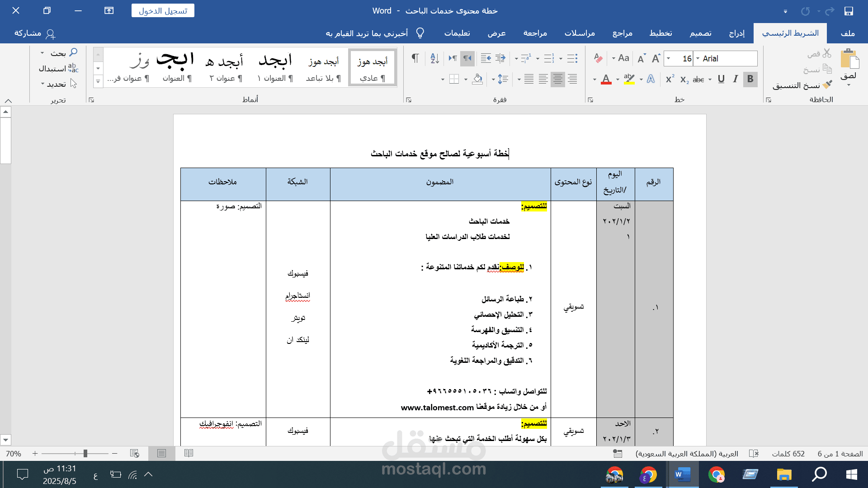Open the A-Z sort tool

point(434,59)
